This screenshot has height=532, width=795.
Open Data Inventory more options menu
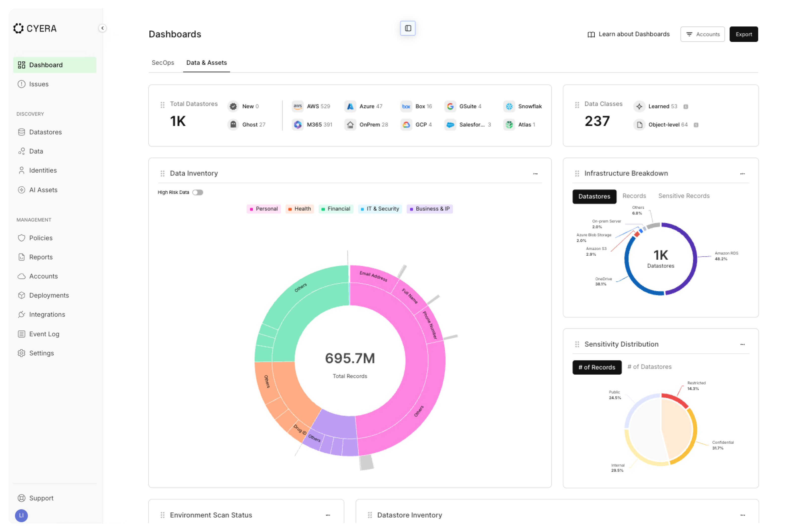point(535,174)
